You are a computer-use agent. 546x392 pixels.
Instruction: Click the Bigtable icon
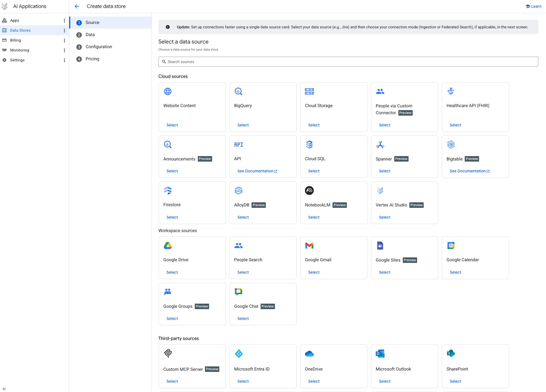451,145
